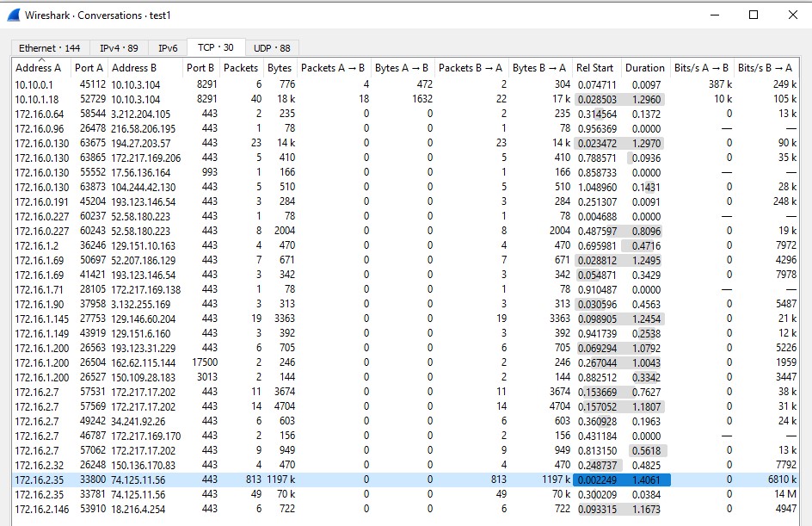This screenshot has height=526, width=812.
Task: Select the conversation row for 10.10.0.1
Action: [405, 84]
